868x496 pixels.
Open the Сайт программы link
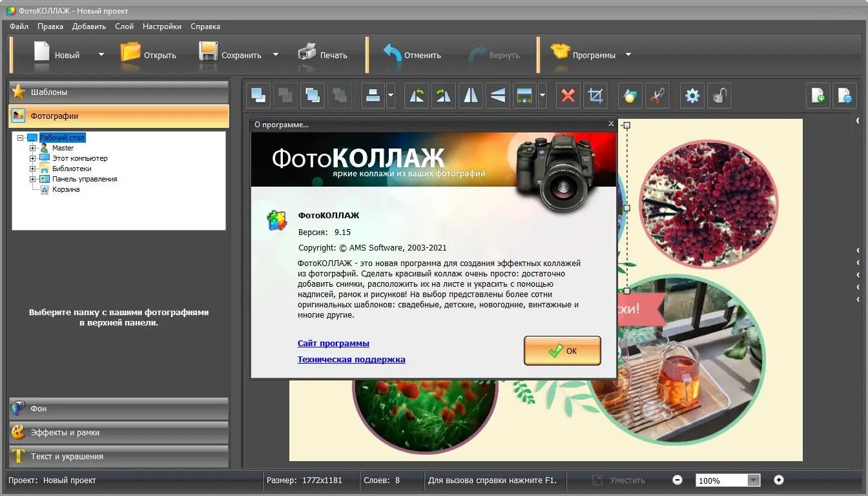334,343
